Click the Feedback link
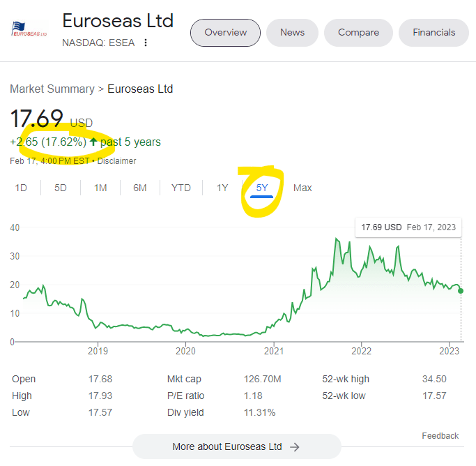 [x=440, y=436]
